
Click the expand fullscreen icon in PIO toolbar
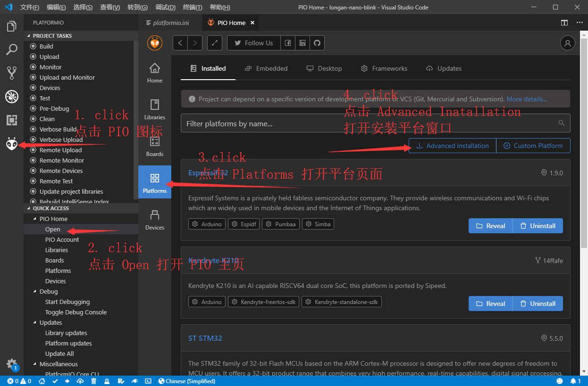tap(215, 43)
